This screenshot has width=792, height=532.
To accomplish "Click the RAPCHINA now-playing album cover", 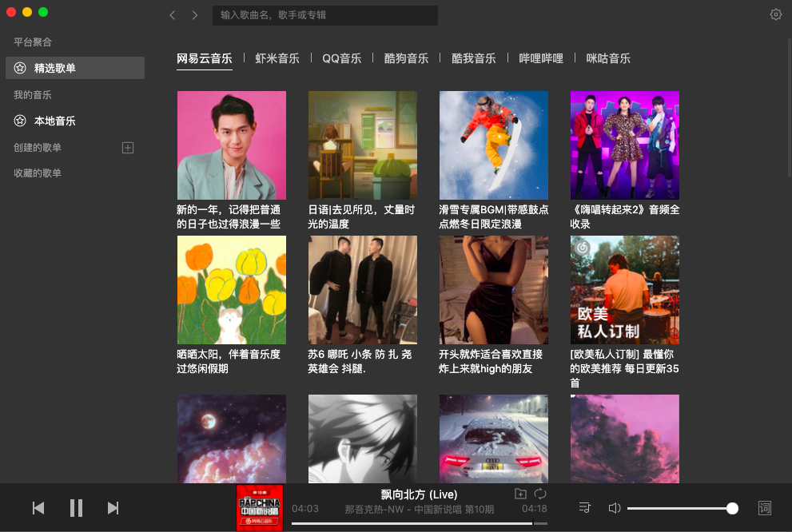I will click(260, 508).
